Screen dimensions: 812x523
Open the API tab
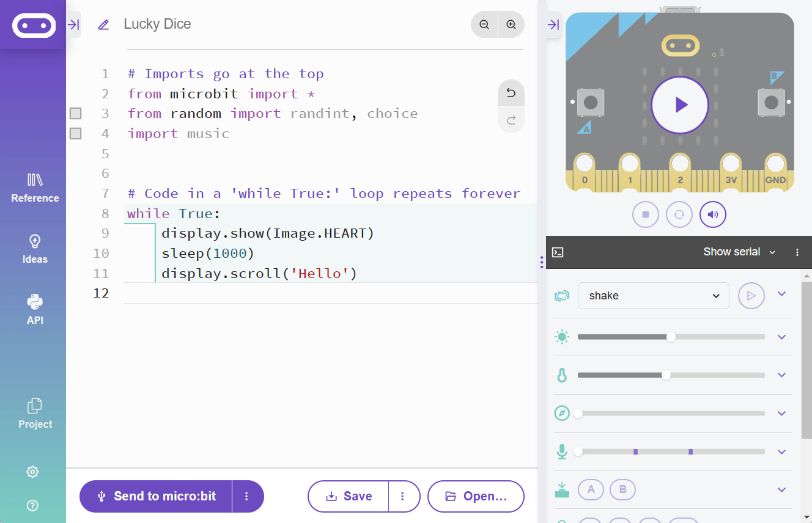[x=35, y=310]
